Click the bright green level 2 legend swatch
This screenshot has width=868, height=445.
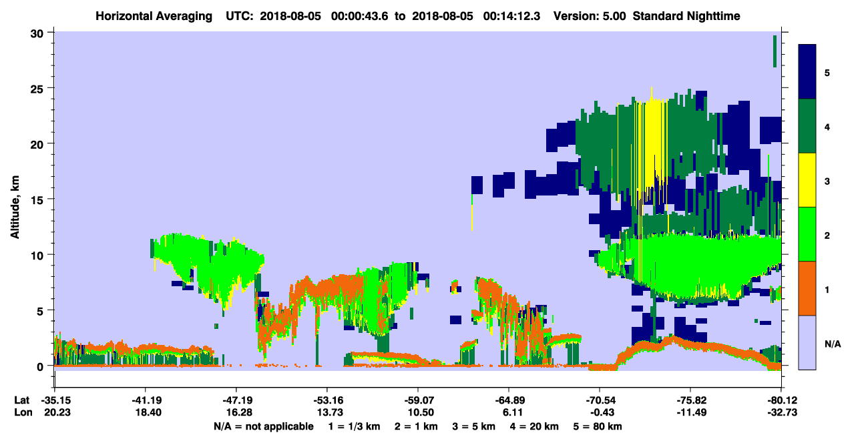coord(807,234)
